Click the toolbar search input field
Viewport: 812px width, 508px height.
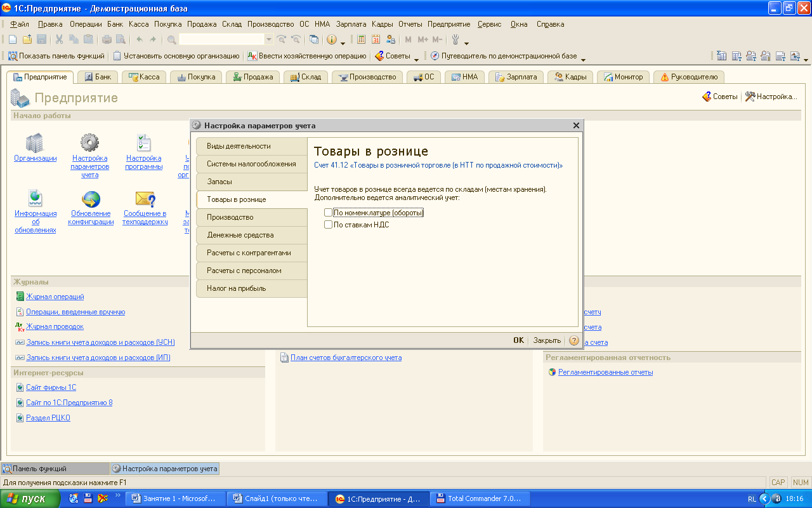coord(222,39)
